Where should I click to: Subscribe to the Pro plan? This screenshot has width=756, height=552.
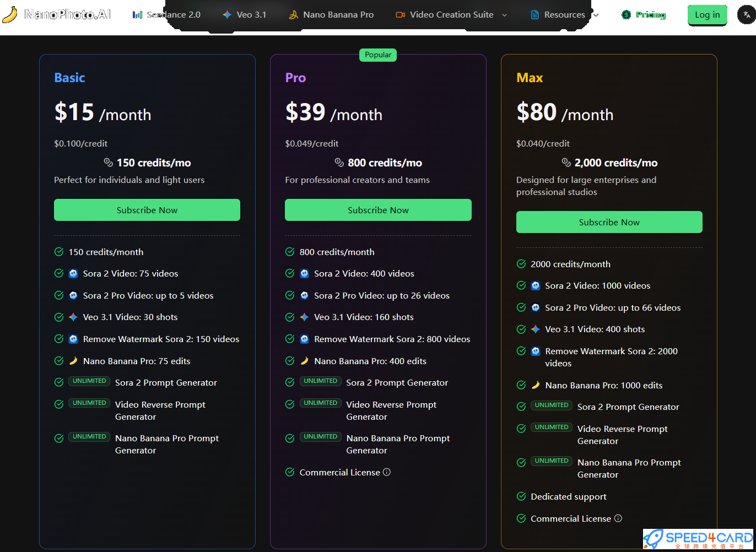(378, 210)
